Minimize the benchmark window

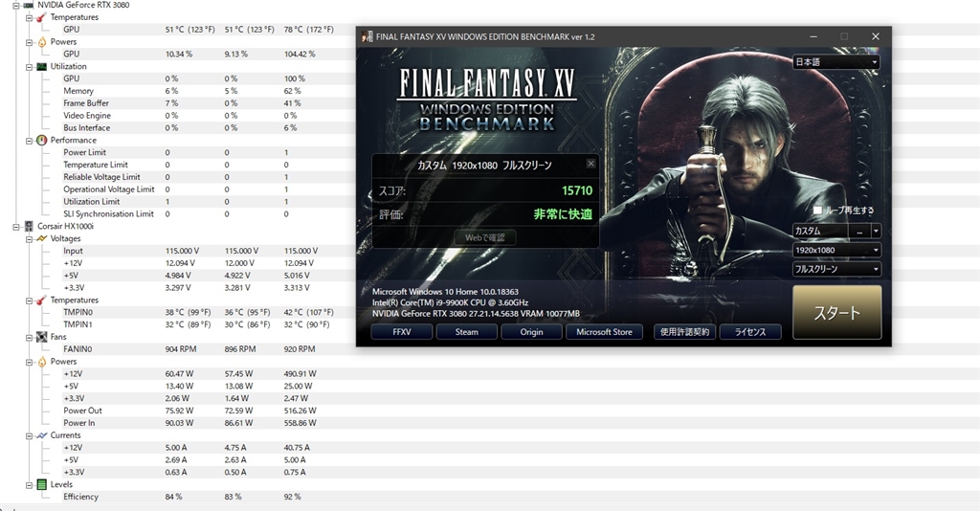point(813,37)
